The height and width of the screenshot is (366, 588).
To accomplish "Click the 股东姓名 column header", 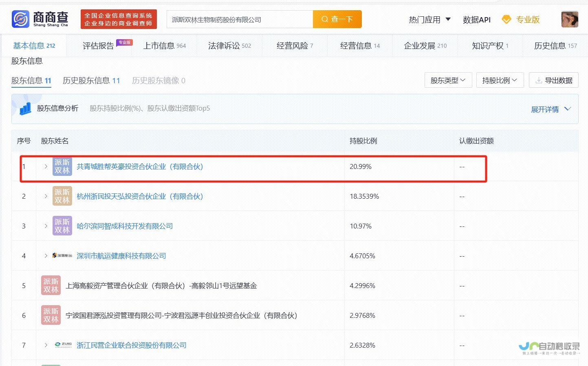I will click(x=55, y=141).
